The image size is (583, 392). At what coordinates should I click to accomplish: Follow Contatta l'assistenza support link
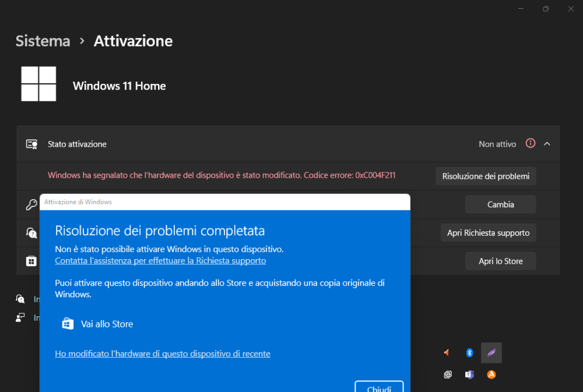point(160,260)
